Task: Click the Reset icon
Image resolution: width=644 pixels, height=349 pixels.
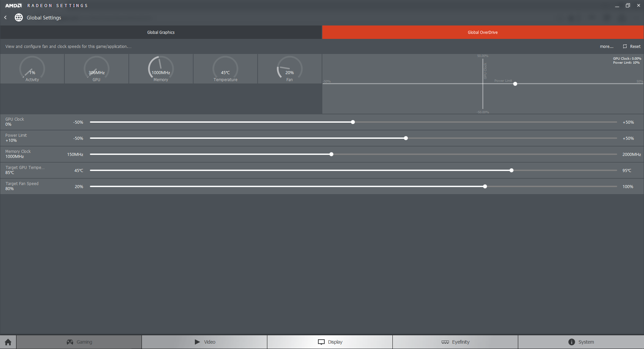Action: (x=625, y=46)
